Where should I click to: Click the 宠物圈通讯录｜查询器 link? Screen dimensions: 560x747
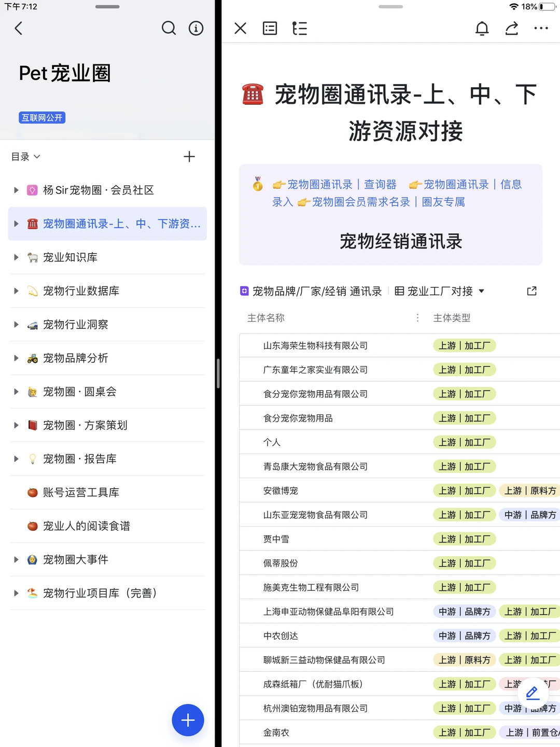click(342, 184)
